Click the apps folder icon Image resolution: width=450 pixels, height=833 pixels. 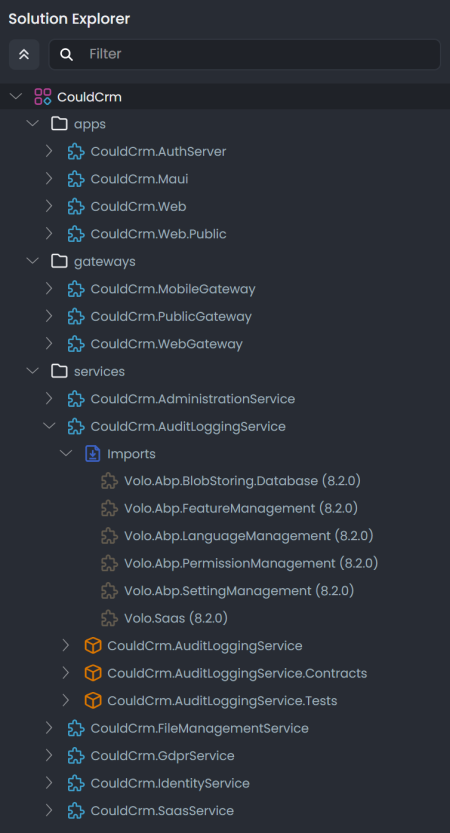[x=59, y=124]
